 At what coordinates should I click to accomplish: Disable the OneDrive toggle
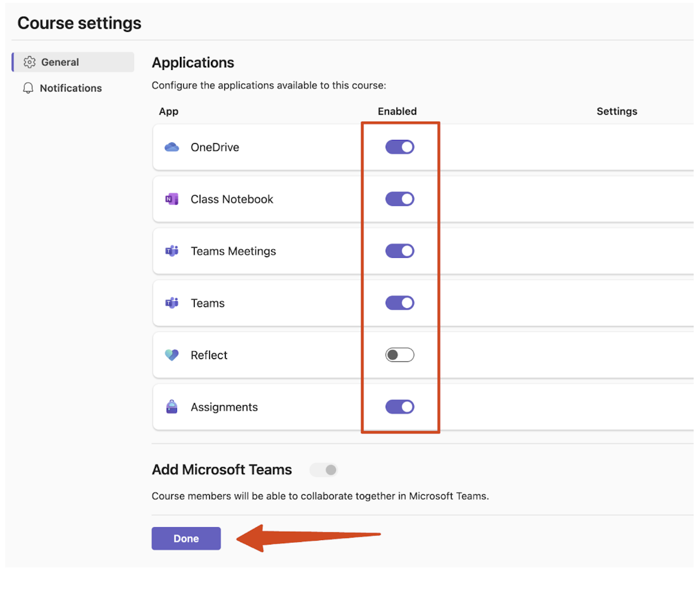399,147
